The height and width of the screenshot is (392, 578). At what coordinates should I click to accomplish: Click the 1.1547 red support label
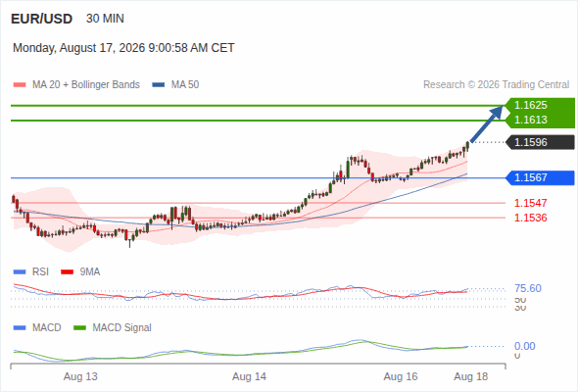click(x=530, y=203)
